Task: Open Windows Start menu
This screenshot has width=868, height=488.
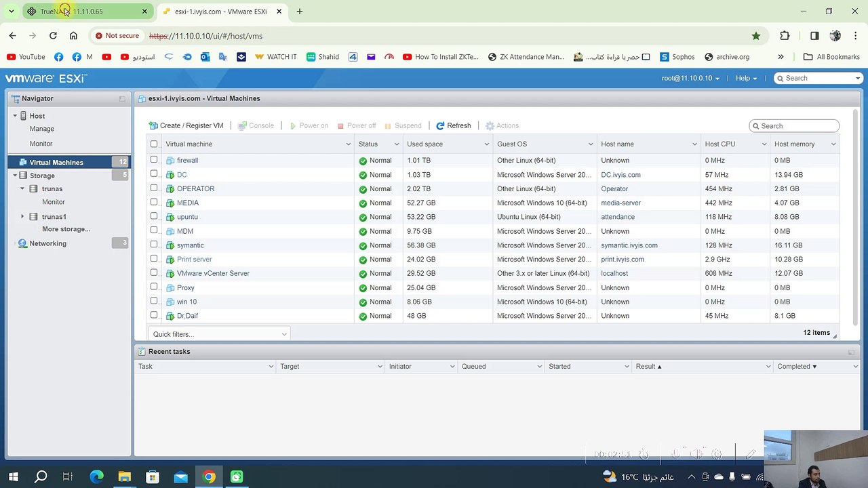Action: [x=13, y=477]
